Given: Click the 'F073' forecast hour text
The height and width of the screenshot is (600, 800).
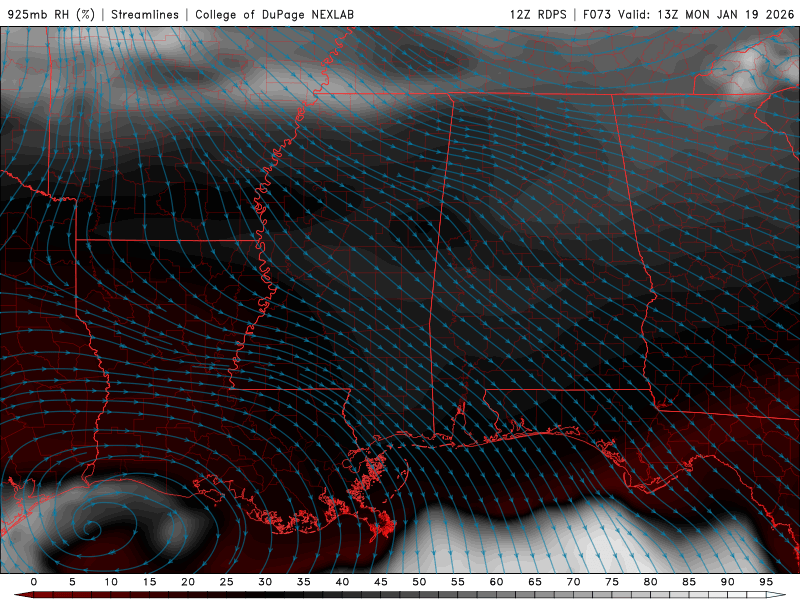Looking at the screenshot, I should pos(597,14).
